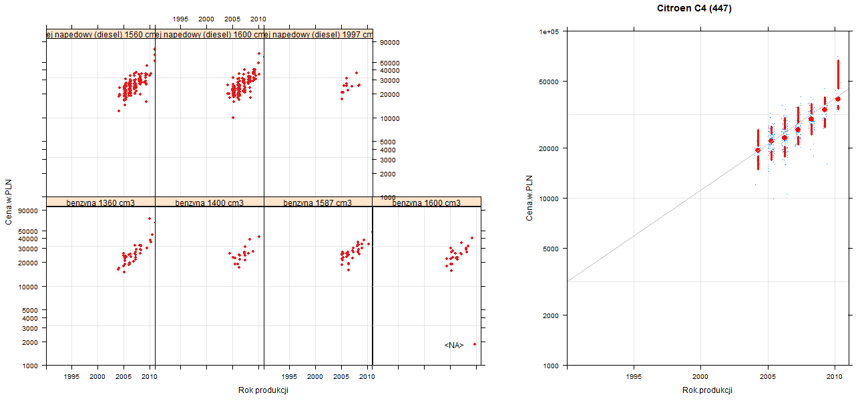This screenshot has width=868, height=401.
Task: Click the '2000' tick on the lattice top axis
Action: coord(206,19)
